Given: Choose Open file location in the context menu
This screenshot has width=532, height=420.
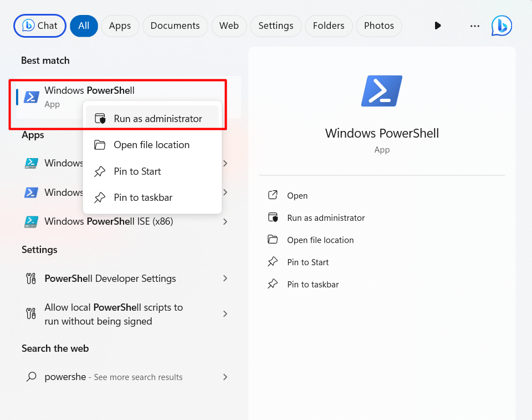Looking at the screenshot, I should [x=152, y=145].
